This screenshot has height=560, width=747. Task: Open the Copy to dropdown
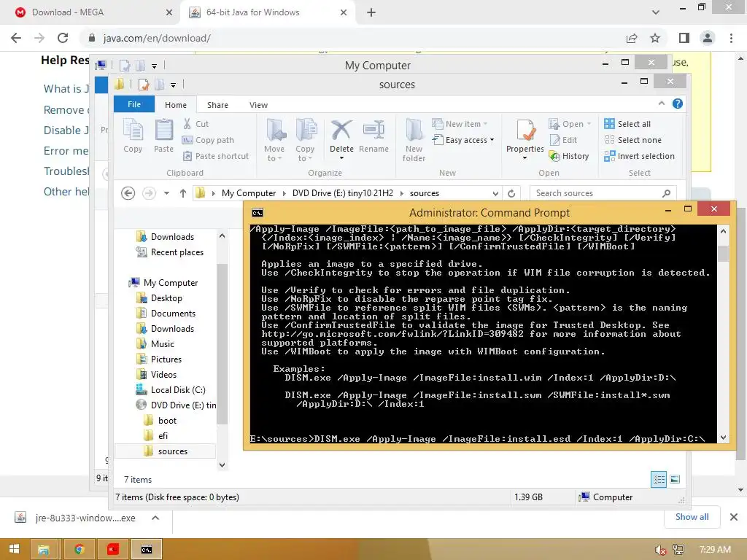305,140
